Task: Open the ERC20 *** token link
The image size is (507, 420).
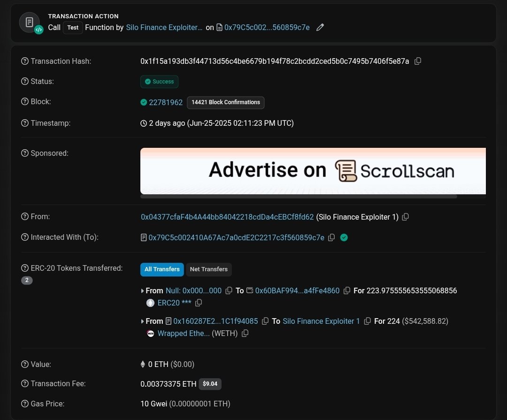Action: point(174,303)
